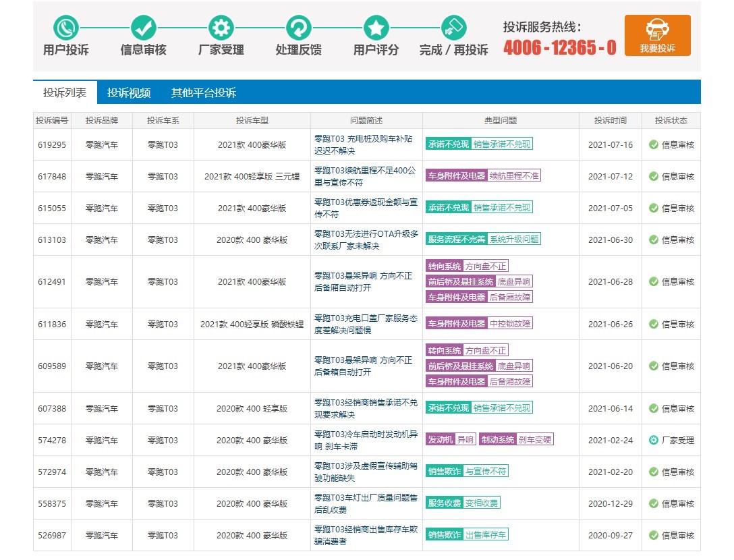The height and width of the screenshot is (560, 734).
Task: Click 后备厢故障 tag in row 612491
Action: 510,296
